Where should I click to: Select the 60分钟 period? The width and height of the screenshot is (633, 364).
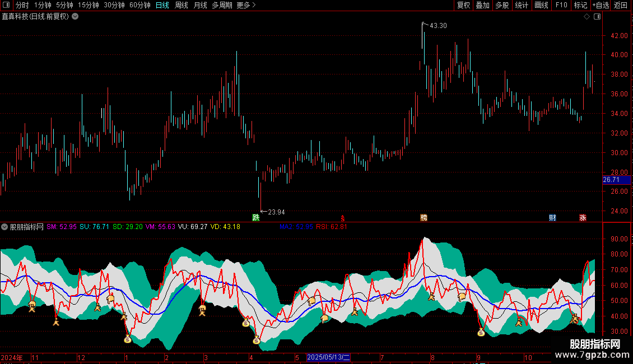coord(140,5)
